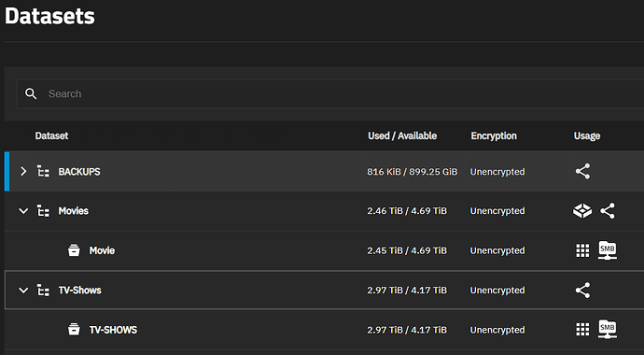Select the TV-SHOWS child dataset name
This screenshot has width=644, height=355.
pos(113,330)
